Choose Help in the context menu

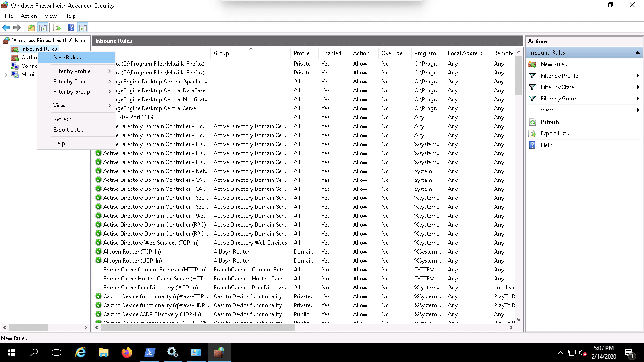pos(76,143)
